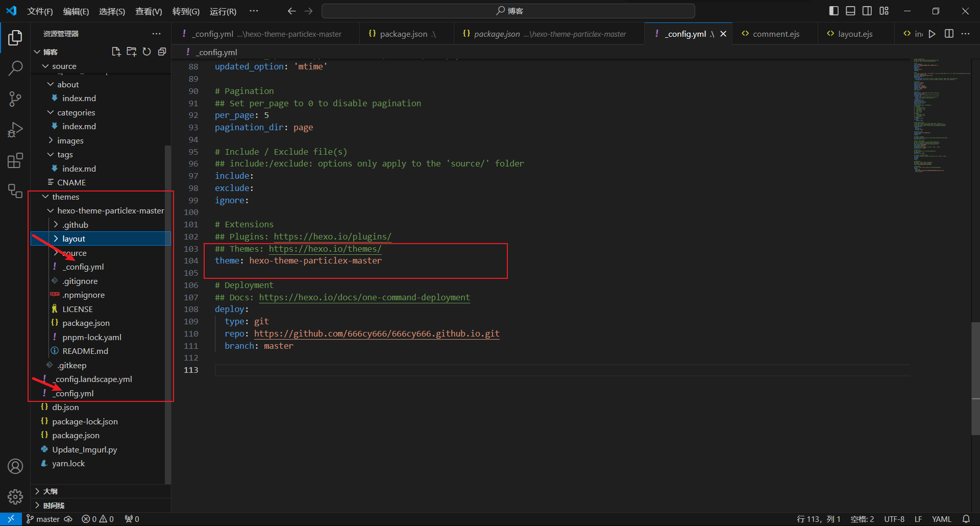Open the Run and Debug view
The width and height of the screenshot is (980, 526).
(15, 130)
